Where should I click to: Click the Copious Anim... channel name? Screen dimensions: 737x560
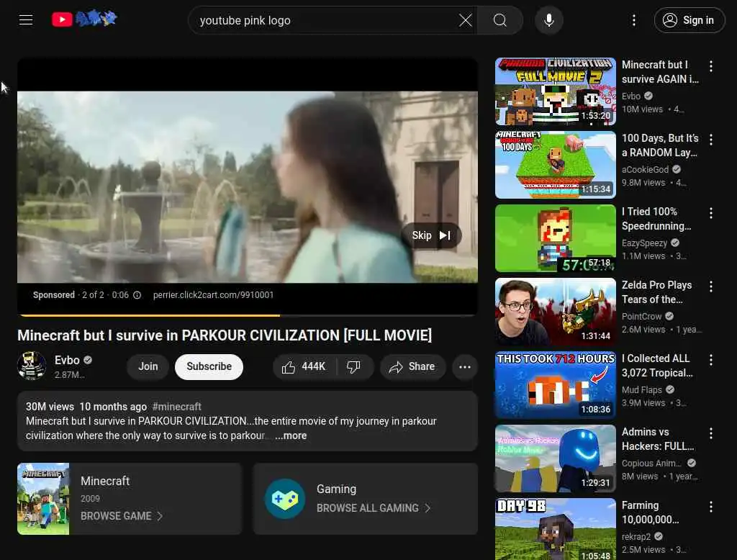[x=651, y=463]
